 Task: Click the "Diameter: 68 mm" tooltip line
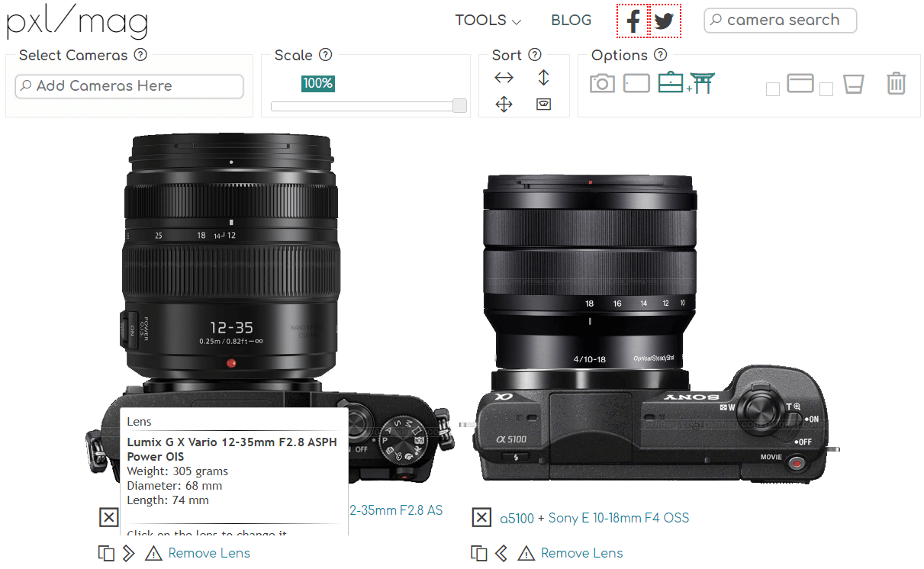pos(174,486)
